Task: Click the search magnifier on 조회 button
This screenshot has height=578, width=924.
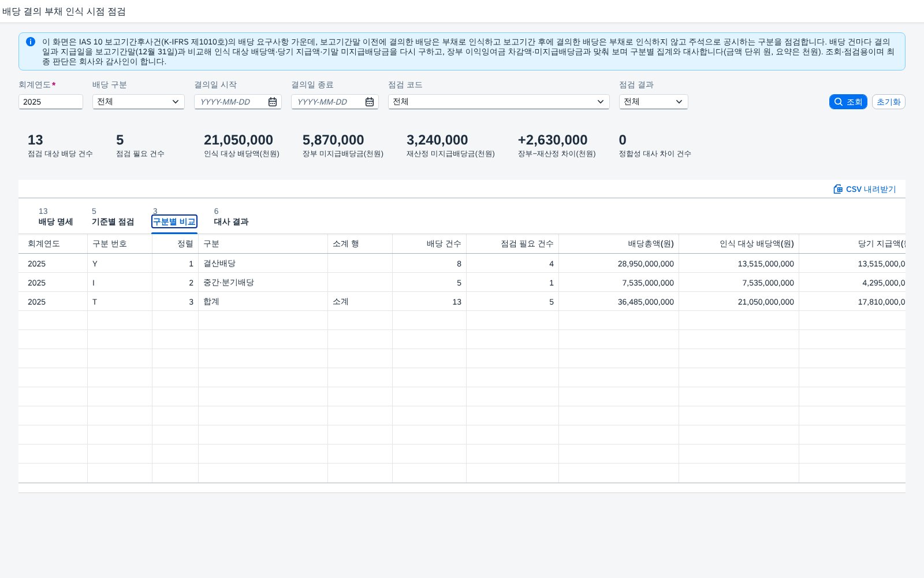Action: 839,102
